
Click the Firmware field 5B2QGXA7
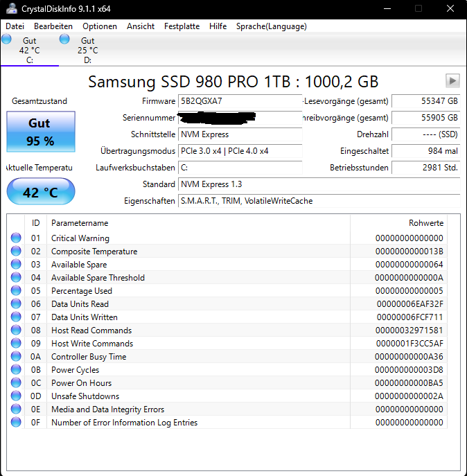point(240,101)
